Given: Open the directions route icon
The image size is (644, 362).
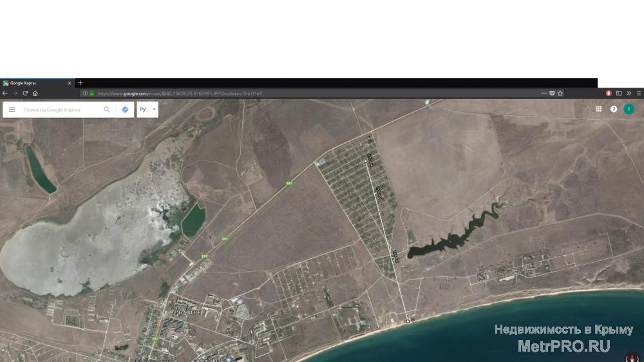Looking at the screenshot, I should tap(125, 110).
